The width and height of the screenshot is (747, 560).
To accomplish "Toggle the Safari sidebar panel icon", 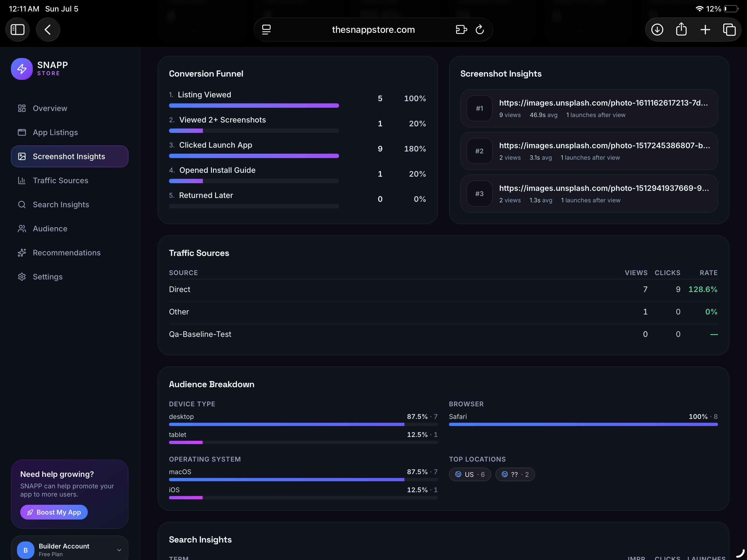I will (17, 30).
